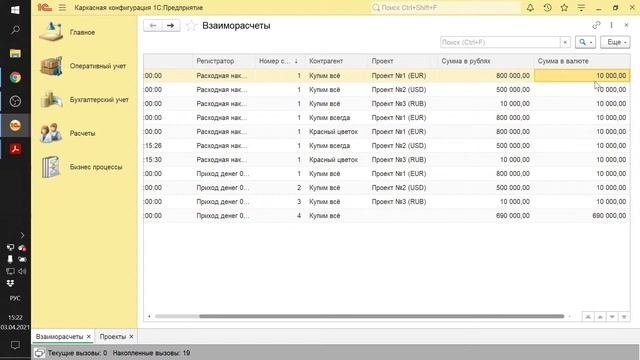Click the global search field Ctrl+Shift+F
Image resolution: width=640 pixels, height=360 pixels.
(446, 7)
